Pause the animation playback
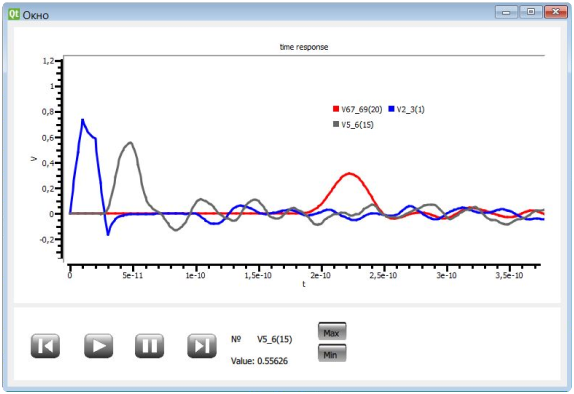Screen dimensions: 574x394 (x=149, y=346)
